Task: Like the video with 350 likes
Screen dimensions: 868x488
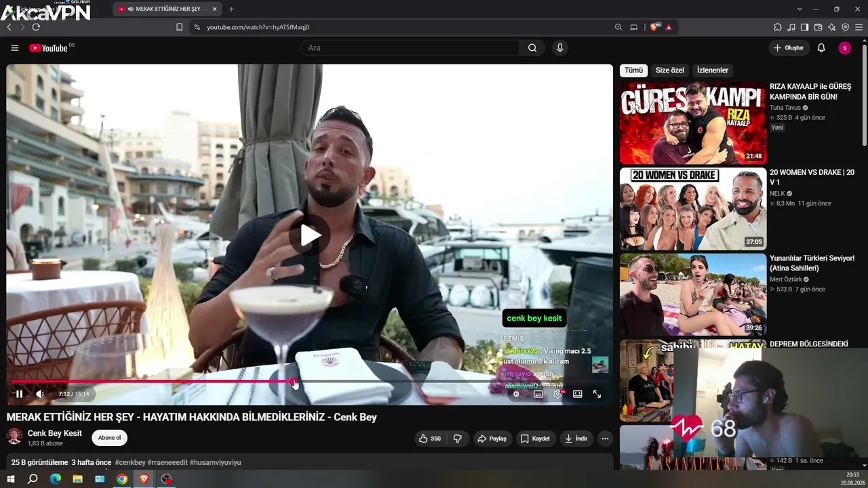Action: pos(430,439)
